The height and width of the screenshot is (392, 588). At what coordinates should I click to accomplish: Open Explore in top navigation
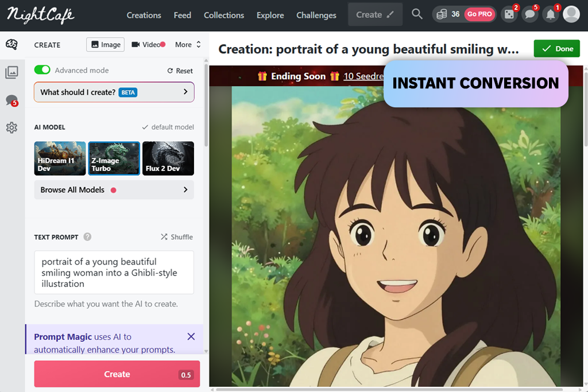coord(270,15)
